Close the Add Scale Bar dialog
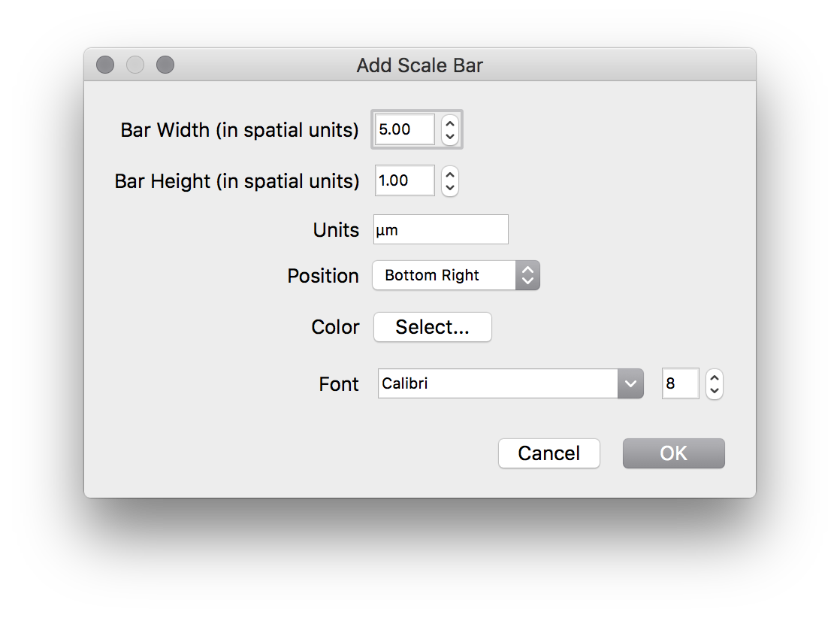The width and height of the screenshot is (840, 618). (x=104, y=65)
